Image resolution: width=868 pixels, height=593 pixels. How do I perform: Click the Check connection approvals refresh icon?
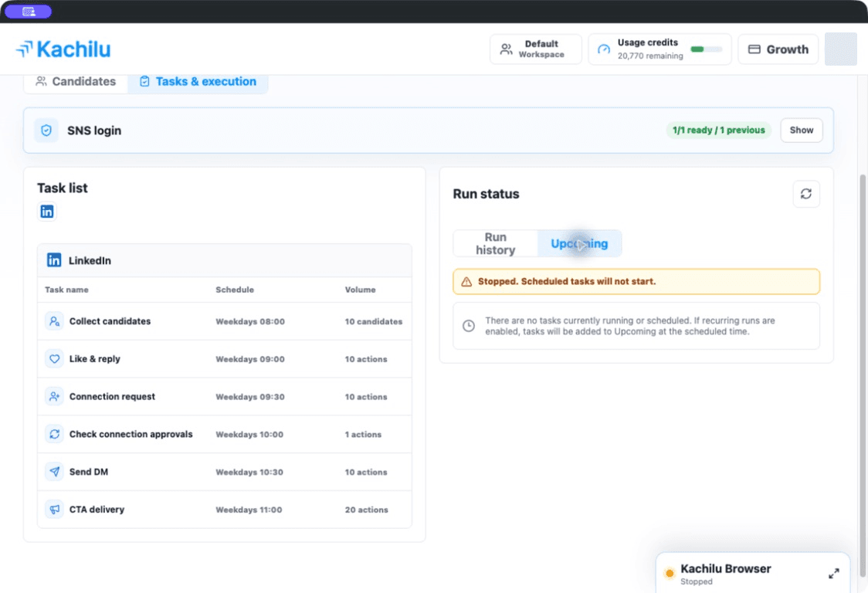pos(54,434)
